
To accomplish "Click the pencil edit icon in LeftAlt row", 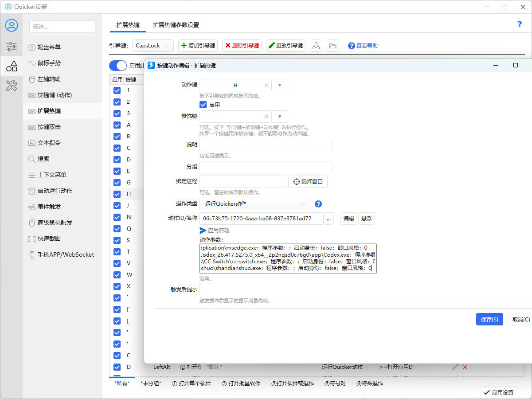I will coord(455,367).
